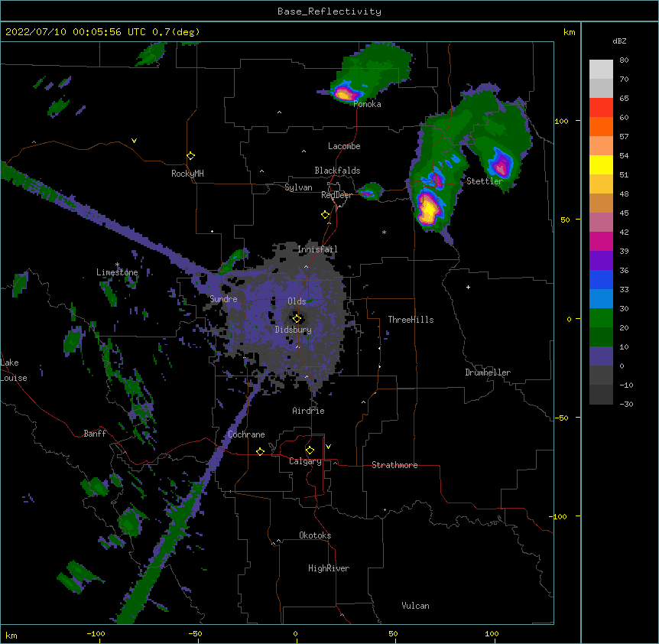Select the Okotoks label
This screenshot has height=644, width=659.
coord(315,535)
